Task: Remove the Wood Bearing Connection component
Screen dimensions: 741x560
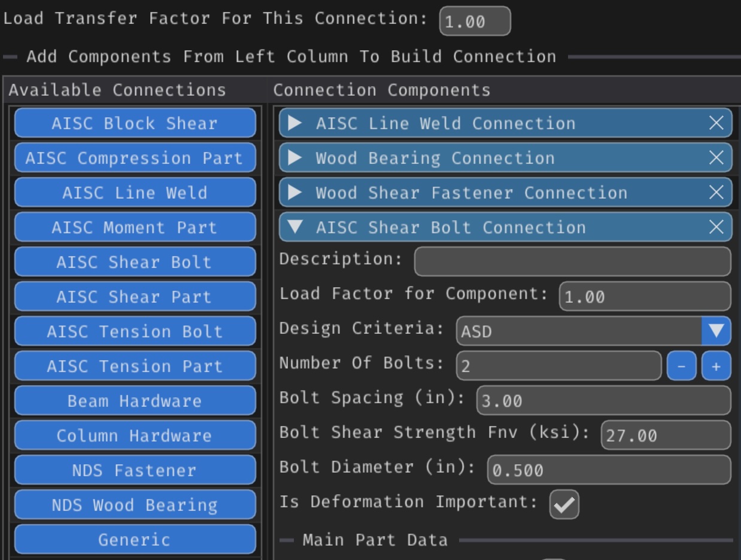Action: click(716, 158)
